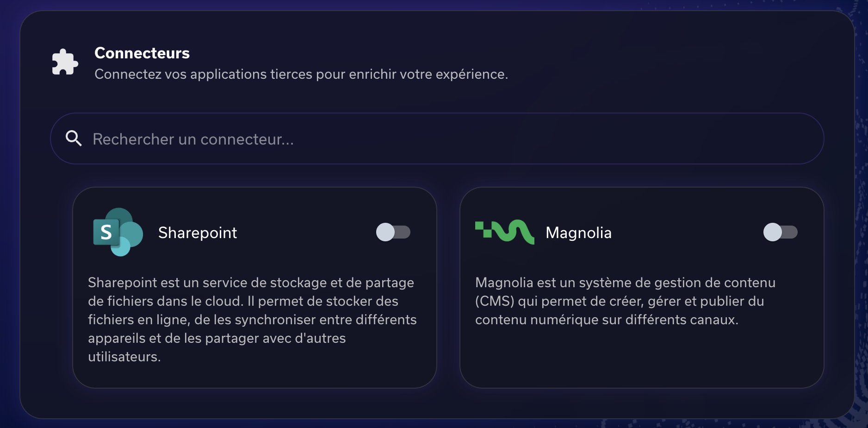Click the Magnolia description paragraph
The width and height of the screenshot is (868, 428).
point(625,301)
